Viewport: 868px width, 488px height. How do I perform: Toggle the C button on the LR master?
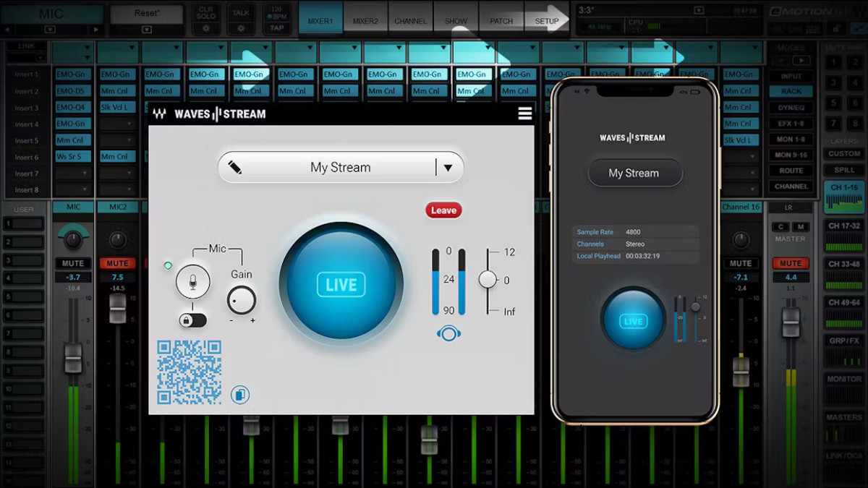[x=783, y=226]
